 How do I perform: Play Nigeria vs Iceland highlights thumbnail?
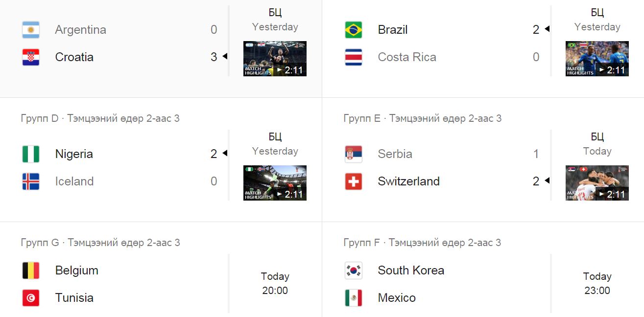275,183
